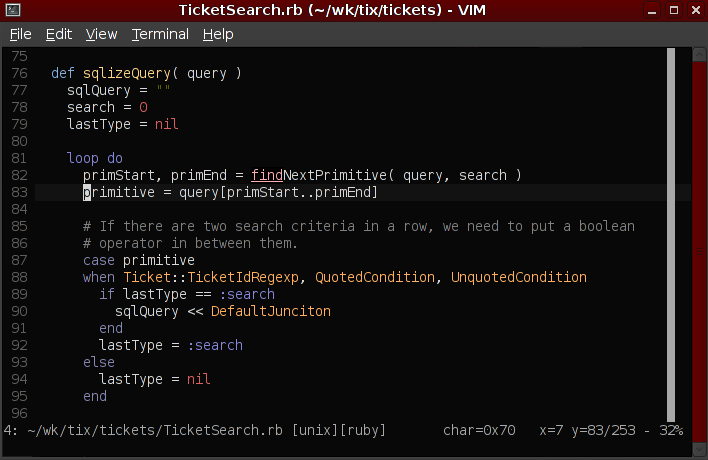Click underlined 'find' in findNextPrimitive
This screenshot has width=708, height=460.
[x=267, y=175]
